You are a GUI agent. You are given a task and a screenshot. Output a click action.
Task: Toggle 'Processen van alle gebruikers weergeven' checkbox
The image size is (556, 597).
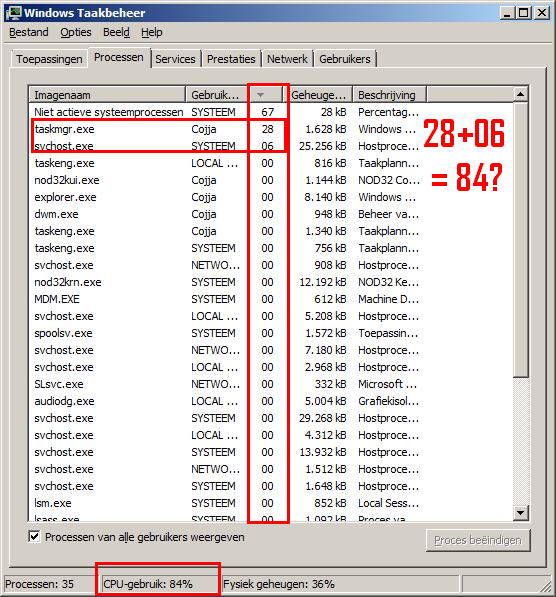34,537
